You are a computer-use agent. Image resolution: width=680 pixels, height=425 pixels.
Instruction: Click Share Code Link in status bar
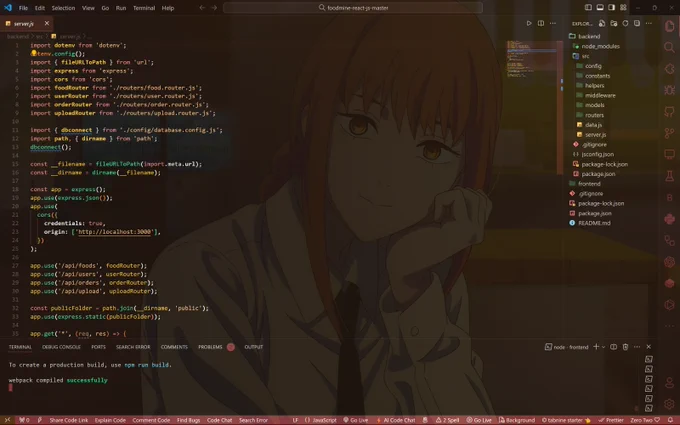click(69, 420)
